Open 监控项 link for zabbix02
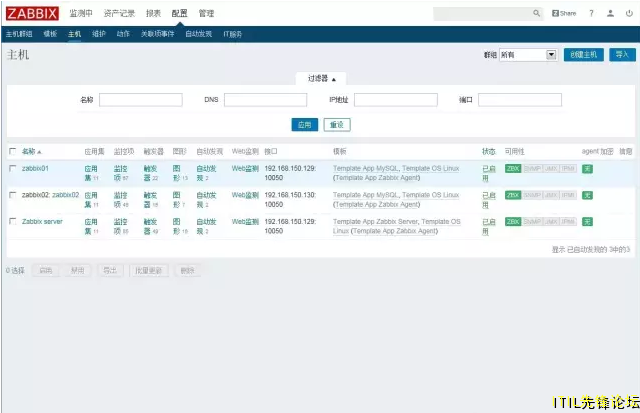This screenshot has height=413, width=640. coord(120,200)
